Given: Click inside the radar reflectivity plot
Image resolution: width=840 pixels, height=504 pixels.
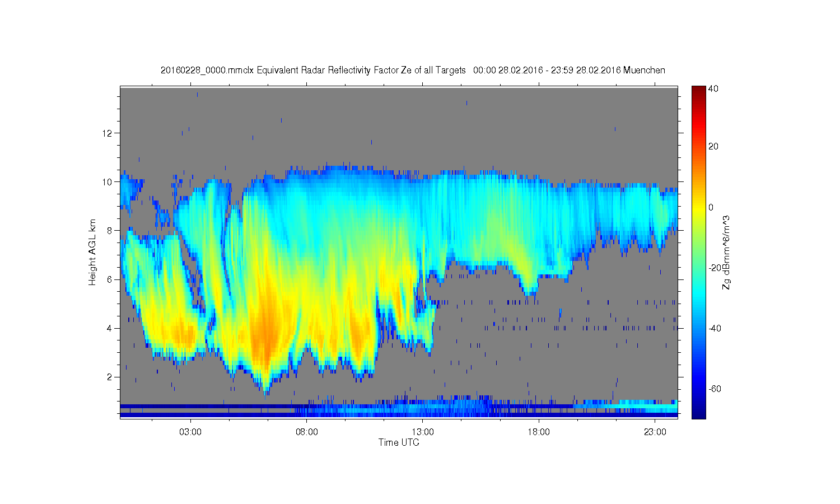Looking at the screenshot, I should (x=399, y=252).
